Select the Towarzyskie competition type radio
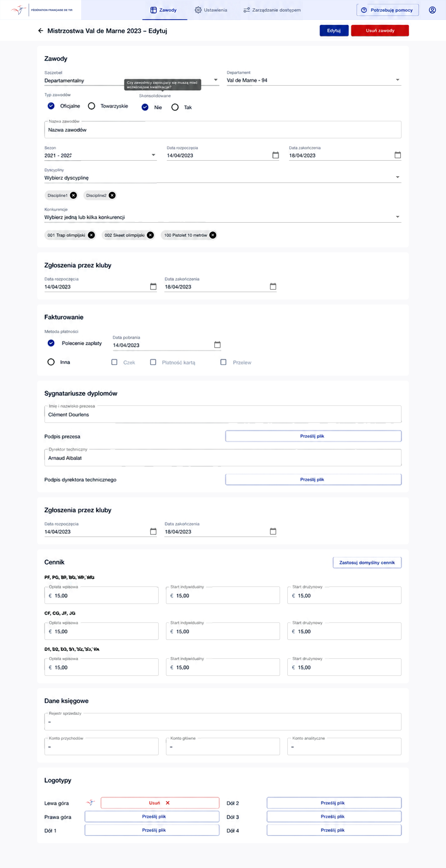Viewport: 446px width, 868px height. click(91, 106)
